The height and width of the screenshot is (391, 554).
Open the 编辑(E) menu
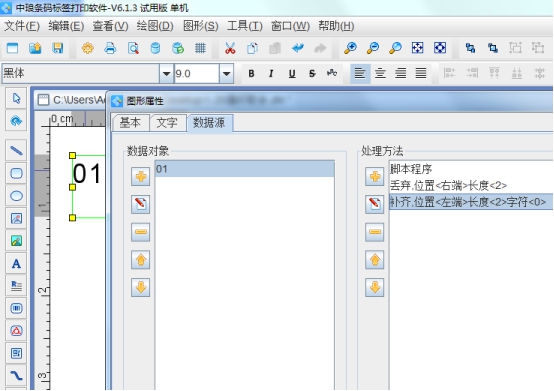pyautogui.click(x=66, y=26)
